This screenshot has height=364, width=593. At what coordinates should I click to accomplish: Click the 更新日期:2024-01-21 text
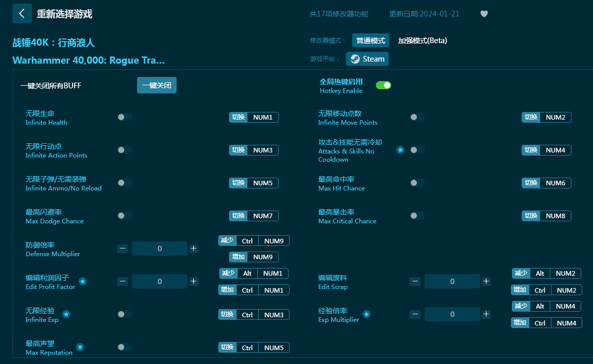[424, 14]
